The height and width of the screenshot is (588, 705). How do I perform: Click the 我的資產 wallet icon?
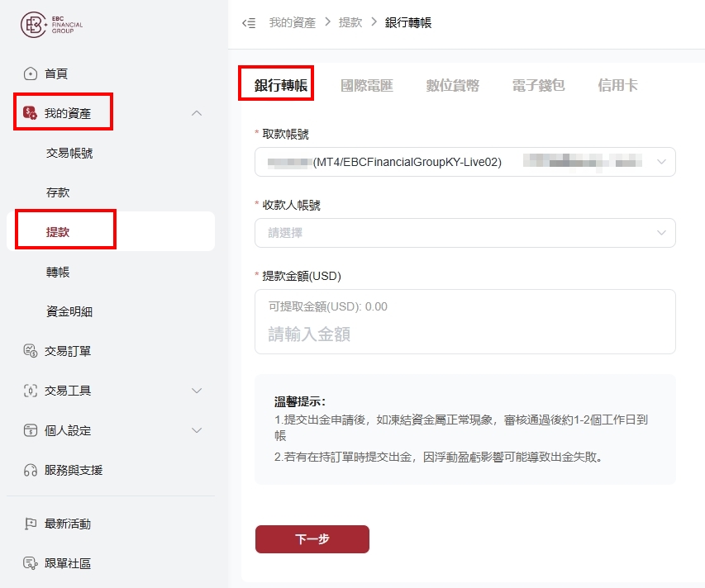[x=30, y=113]
